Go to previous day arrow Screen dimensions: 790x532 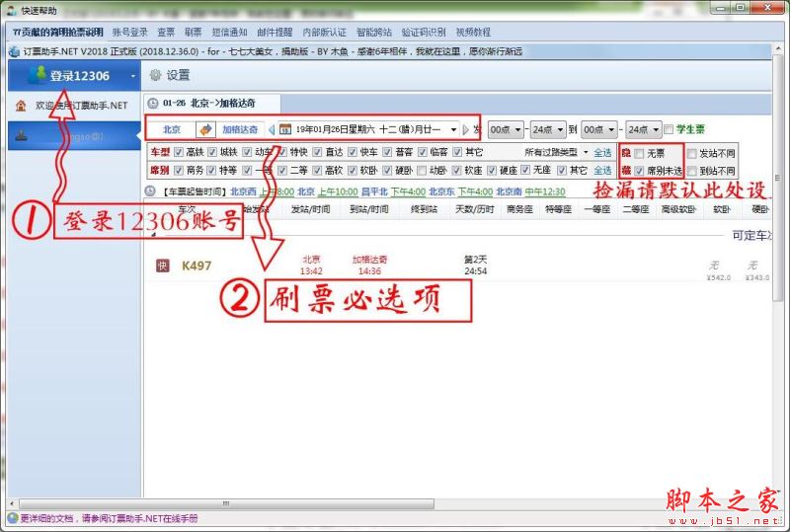271,130
